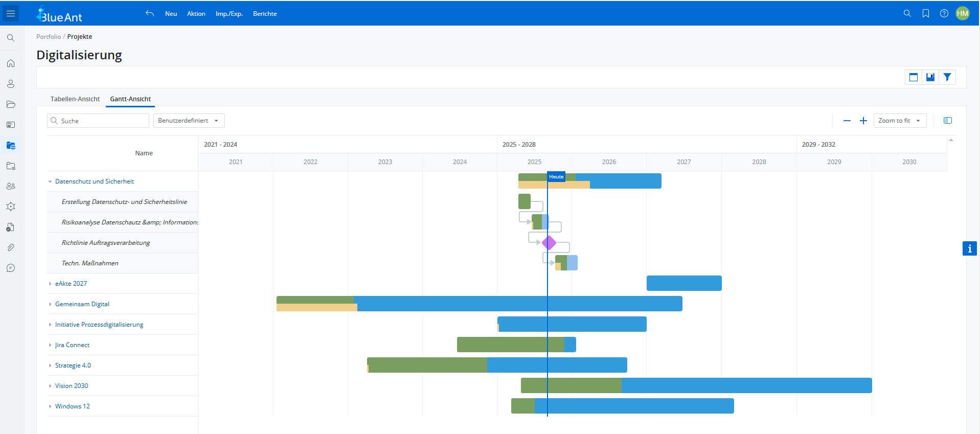
Task: Click the window layout view icon
Action: point(914,77)
